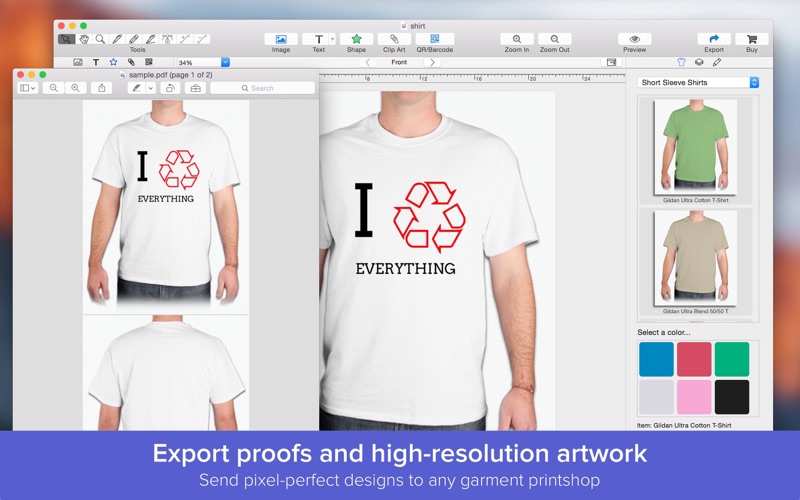Go to the previous shirt side arrow
Viewport: 800px width, 500px height.
(367, 62)
